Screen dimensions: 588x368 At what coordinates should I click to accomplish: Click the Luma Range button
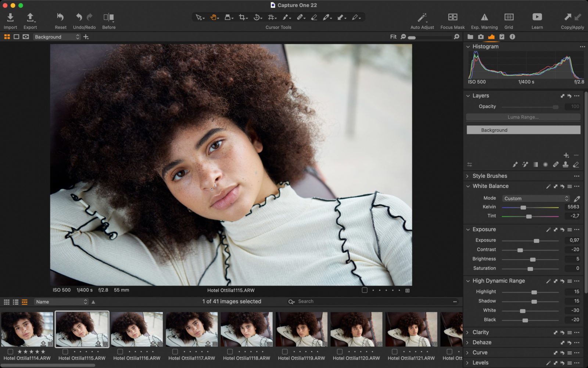coord(523,117)
